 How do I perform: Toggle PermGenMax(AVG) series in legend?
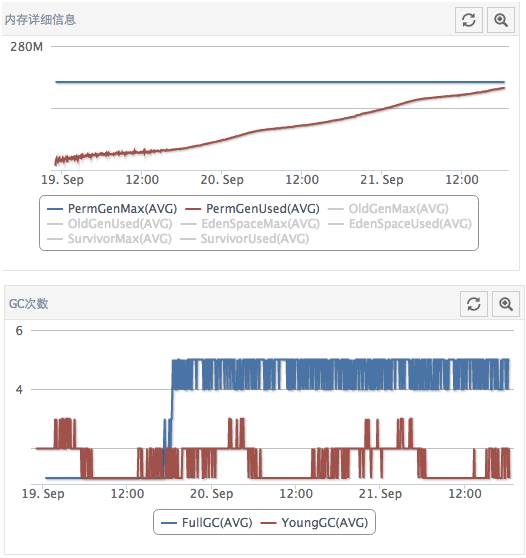(x=112, y=209)
